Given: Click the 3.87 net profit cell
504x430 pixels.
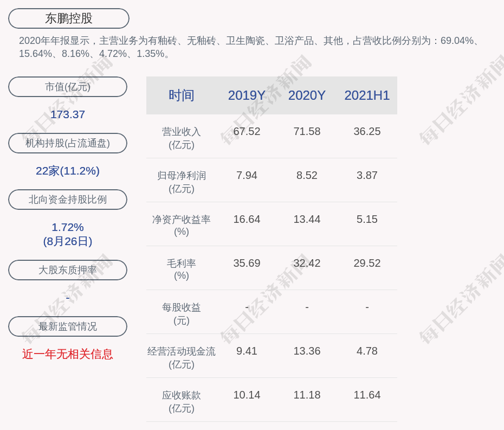Looking at the screenshot, I should (367, 175).
